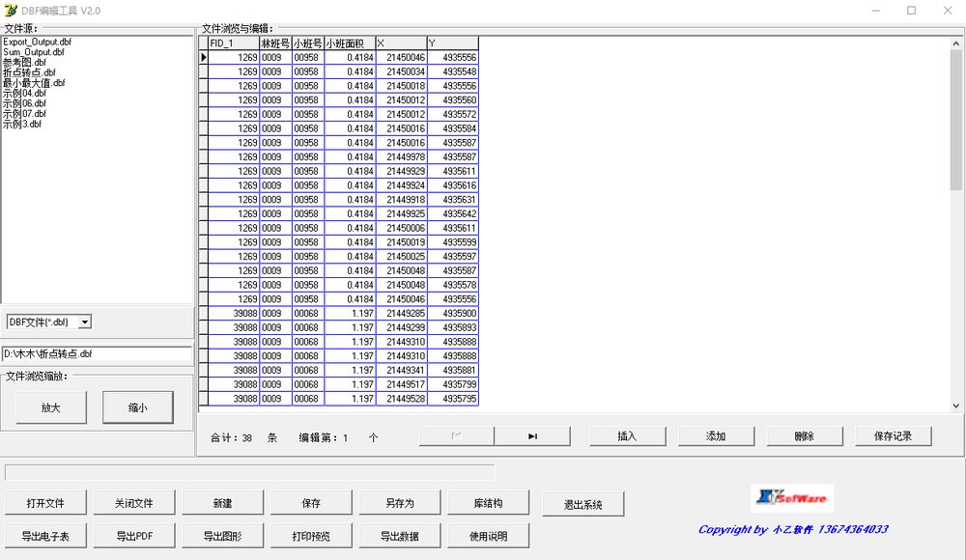
Task: Click X cell value 21449341
Action: coord(401,370)
